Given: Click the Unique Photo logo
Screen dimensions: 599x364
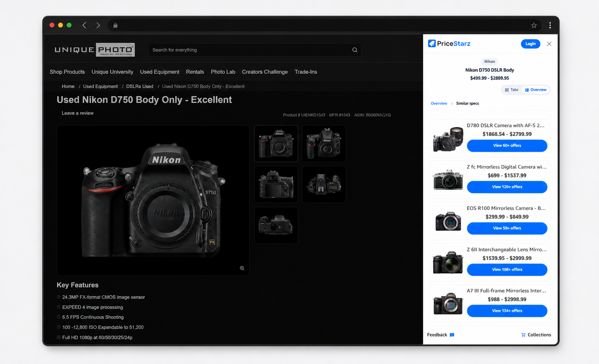Looking at the screenshot, I should click(x=95, y=50).
